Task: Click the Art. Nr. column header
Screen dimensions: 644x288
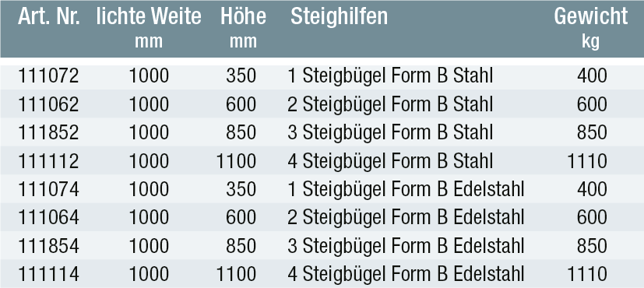Action: pyautogui.click(x=49, y=17)
